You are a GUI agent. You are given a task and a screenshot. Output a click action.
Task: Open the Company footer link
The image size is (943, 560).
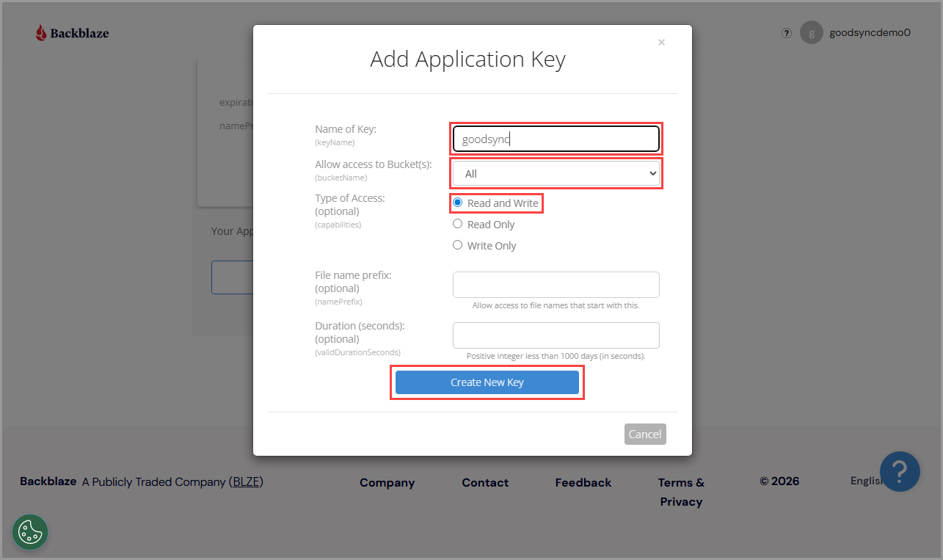tap(387, 483)
